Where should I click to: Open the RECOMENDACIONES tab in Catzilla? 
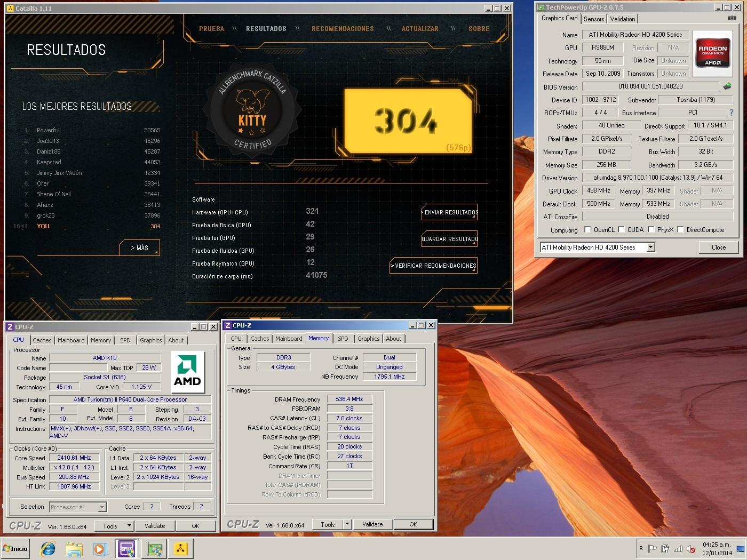[343, 29]
